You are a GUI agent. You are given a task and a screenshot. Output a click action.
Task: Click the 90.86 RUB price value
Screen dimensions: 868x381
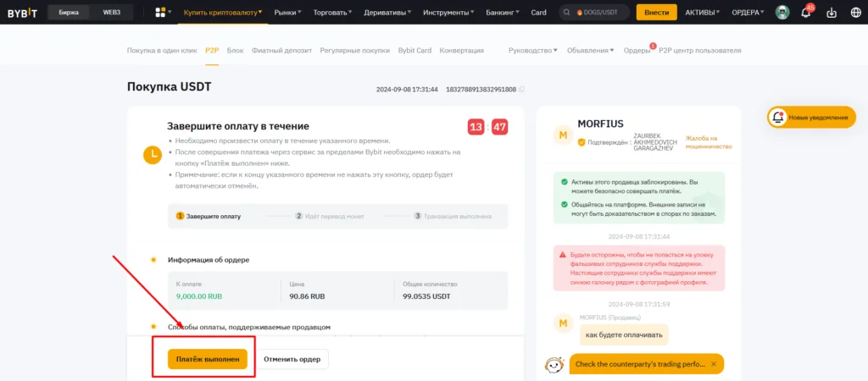(x=307, y=296)
